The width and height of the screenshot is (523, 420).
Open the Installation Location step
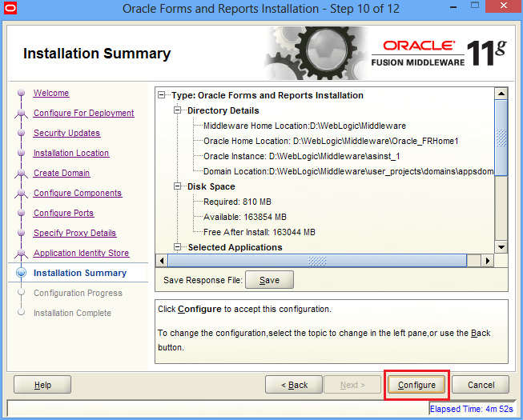tap(71, 153)
